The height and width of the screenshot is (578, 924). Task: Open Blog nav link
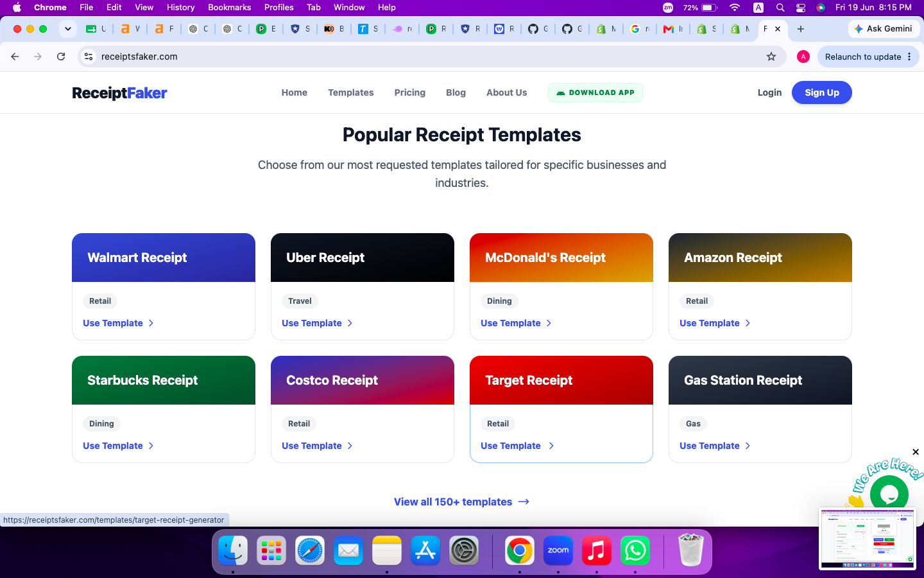[456, 92]
